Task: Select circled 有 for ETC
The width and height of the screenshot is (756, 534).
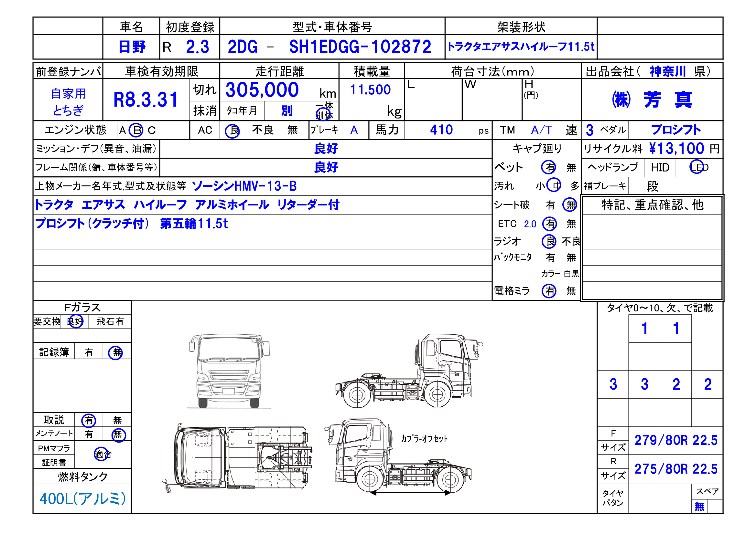Action: [549, 224]
